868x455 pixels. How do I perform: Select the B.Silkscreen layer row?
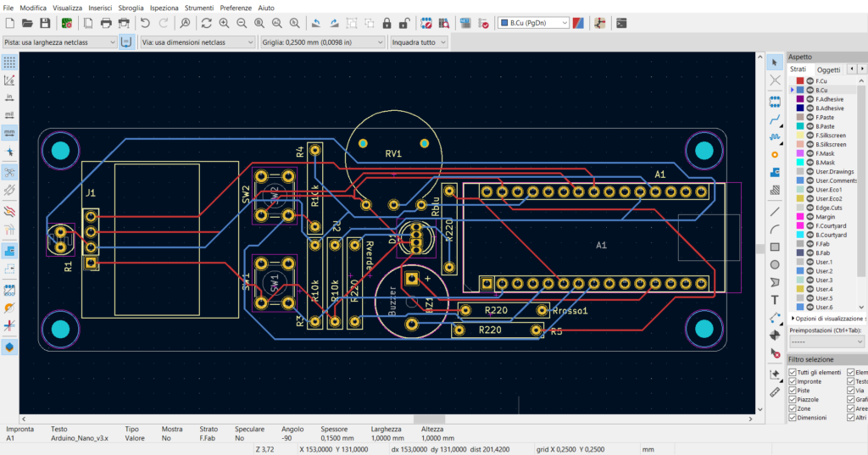(x=828, y=145)
